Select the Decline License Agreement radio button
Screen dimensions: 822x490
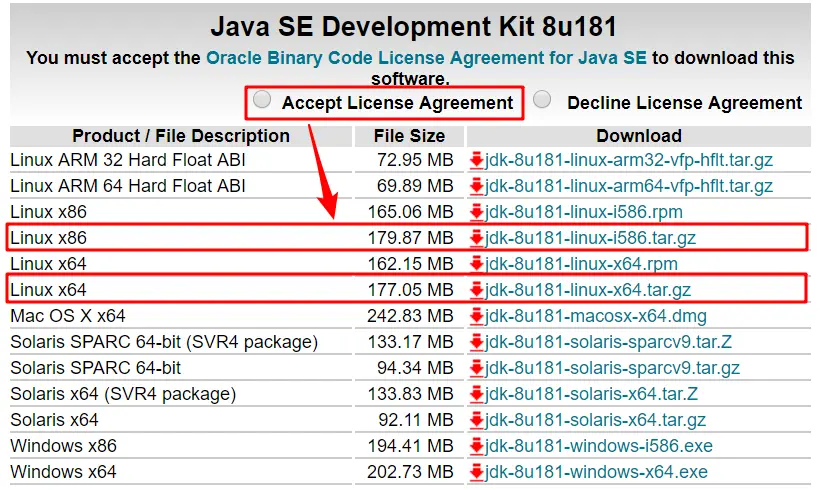(x=542, y=99)
